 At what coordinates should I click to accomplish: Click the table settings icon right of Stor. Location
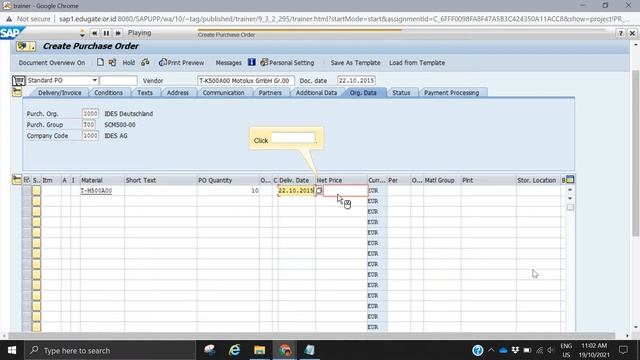[570, 180]
